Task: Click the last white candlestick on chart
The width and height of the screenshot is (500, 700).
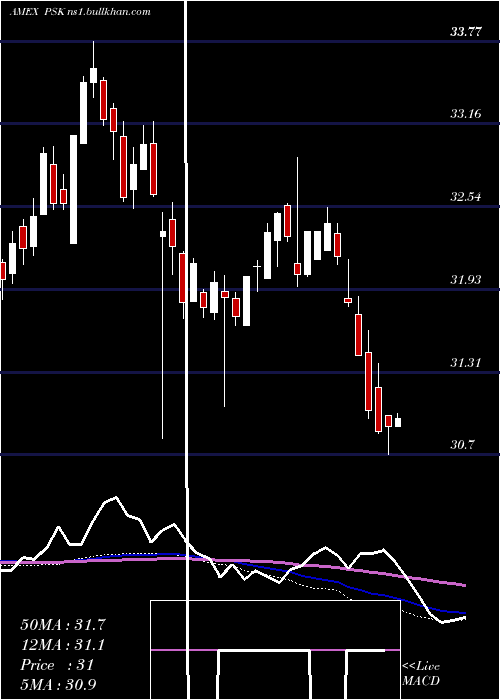Action: (398, 421)
